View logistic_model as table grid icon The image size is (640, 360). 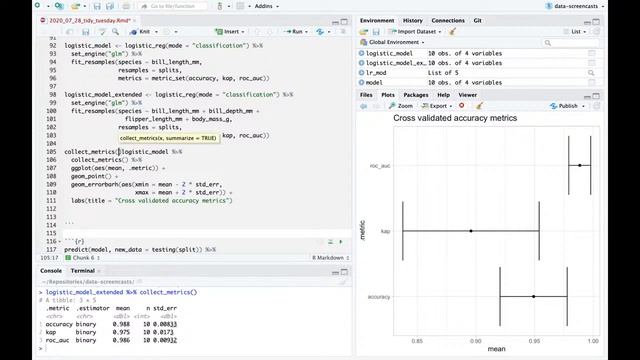(591, 53)
